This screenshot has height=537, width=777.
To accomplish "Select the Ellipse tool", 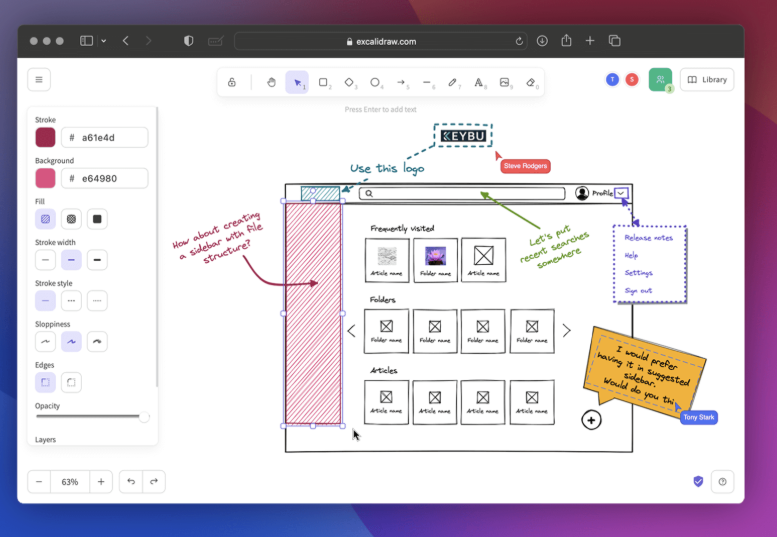I will 375,82.
